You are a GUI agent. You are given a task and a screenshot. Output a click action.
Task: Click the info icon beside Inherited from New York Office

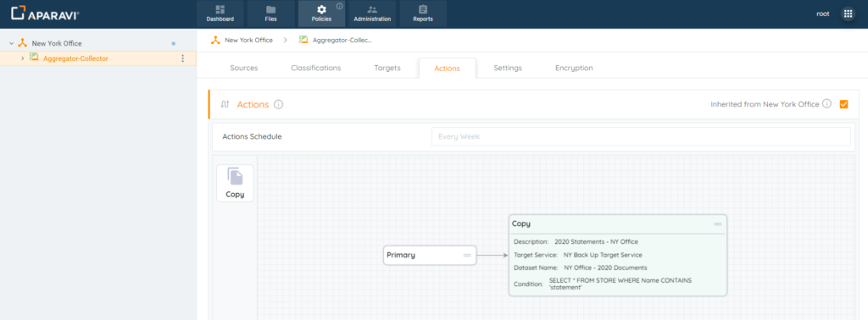[826, 104]
